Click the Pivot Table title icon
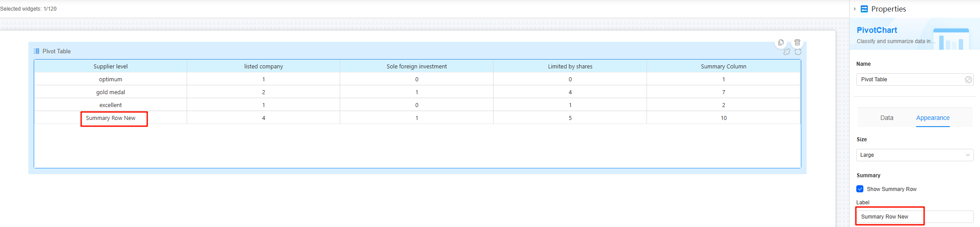This screenshot has height=227, width=980. point(36,51)
